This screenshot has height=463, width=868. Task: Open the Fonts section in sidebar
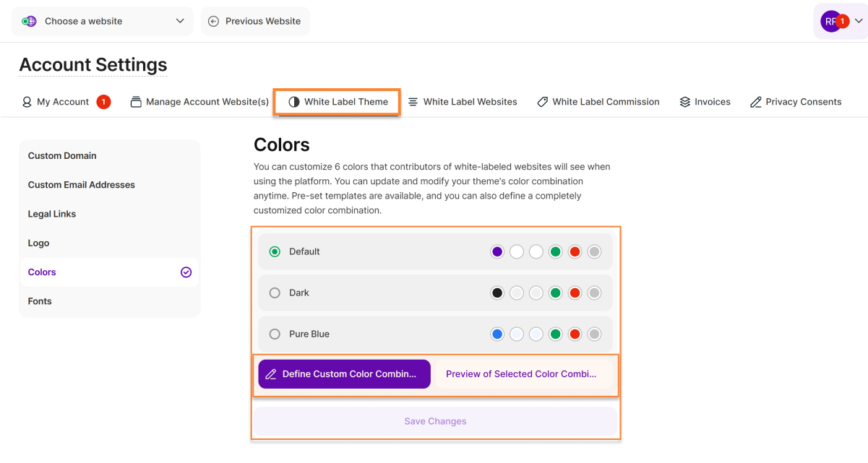coord(40,302)
